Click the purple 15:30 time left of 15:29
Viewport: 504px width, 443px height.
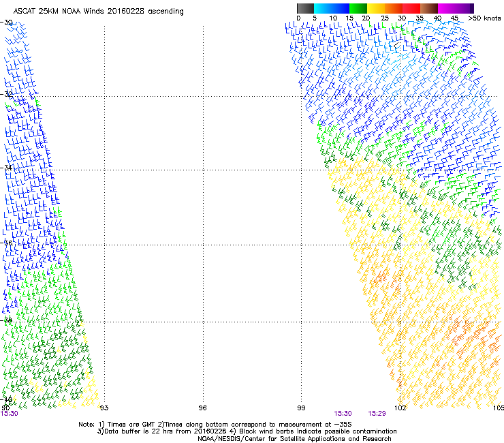[343, 414]
